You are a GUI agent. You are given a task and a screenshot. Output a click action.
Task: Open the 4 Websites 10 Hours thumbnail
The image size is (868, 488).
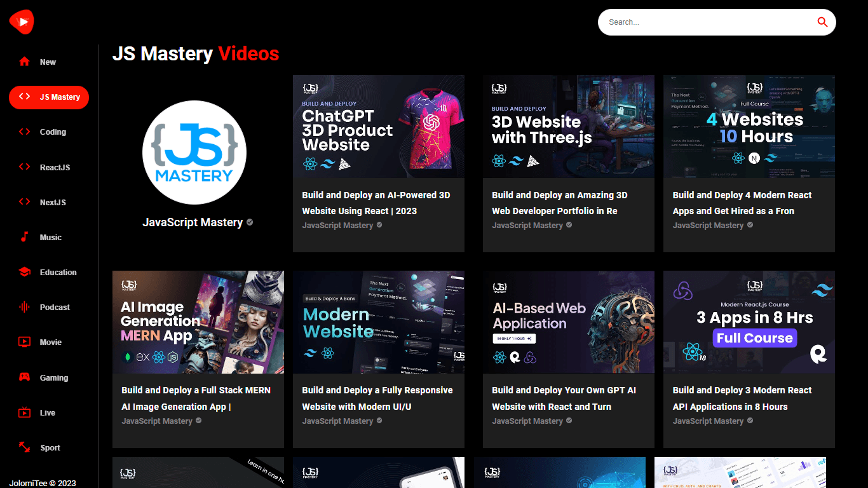[x=749, y=126]
